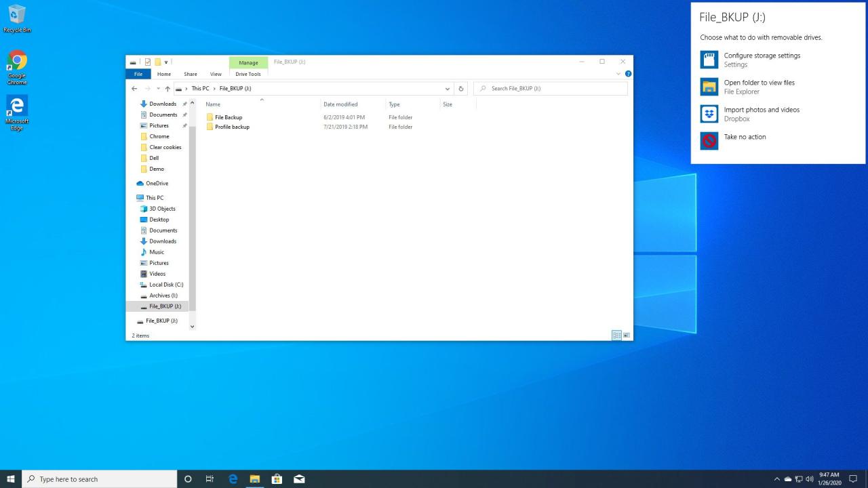Select Archives (I:) drive
This screenshot has width=868, height=488.
point(163,296)
